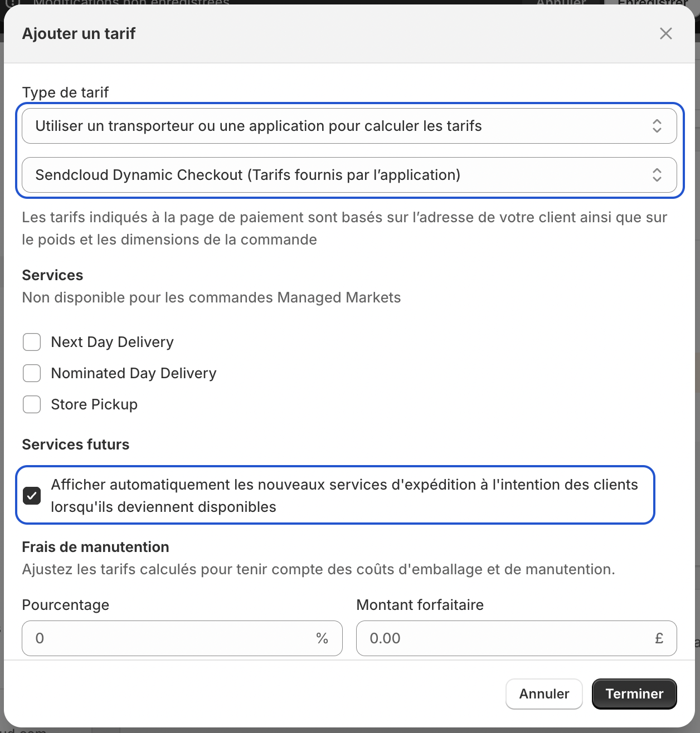Viewport: 700px width, 733px height.
Task: Click the Pourcentage input field
Action: [182, 638]
